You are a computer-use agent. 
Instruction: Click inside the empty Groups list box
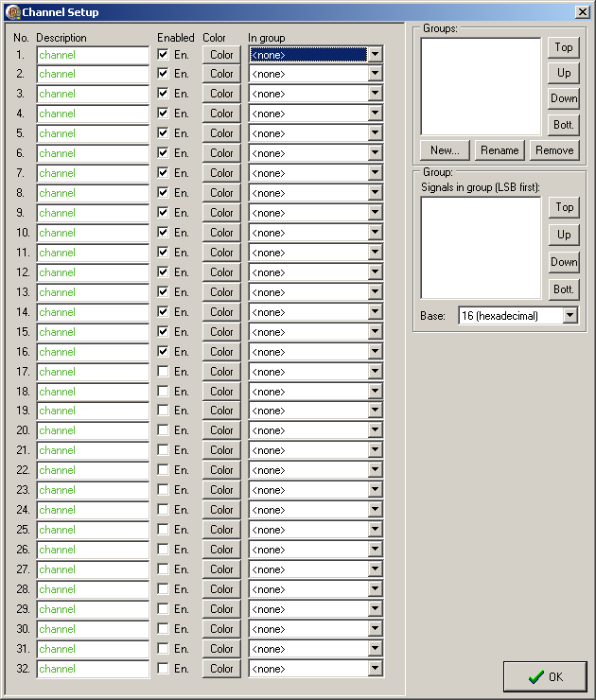(481, 86)
